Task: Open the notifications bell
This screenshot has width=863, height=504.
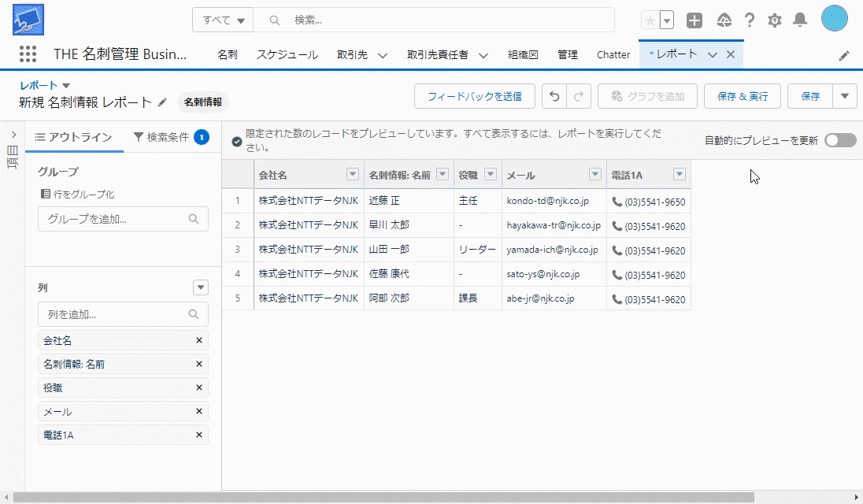Action: [x=800, y=20]
